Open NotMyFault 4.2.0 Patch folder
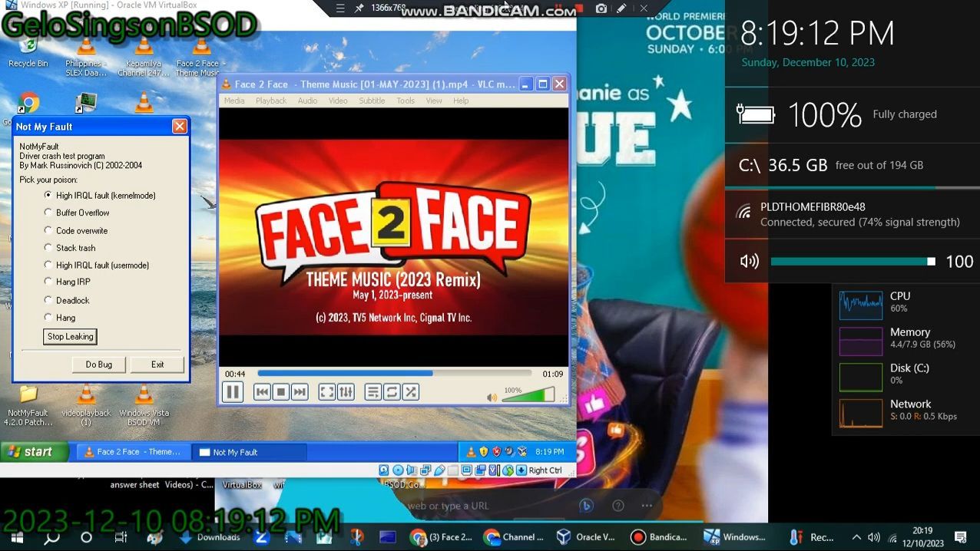This screenshot has width=980, height=551. (x=28, y=405)
